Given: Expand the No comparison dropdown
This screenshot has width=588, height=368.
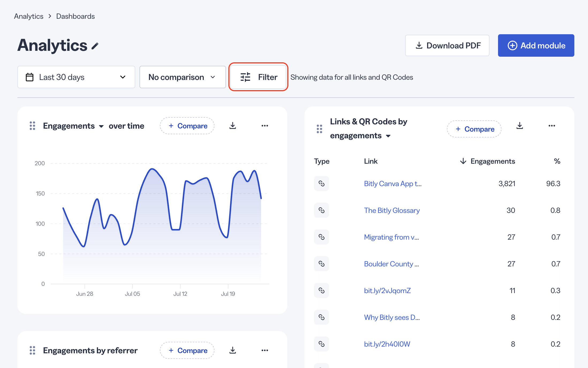Looking at the screenshot, I should point(183,77).
